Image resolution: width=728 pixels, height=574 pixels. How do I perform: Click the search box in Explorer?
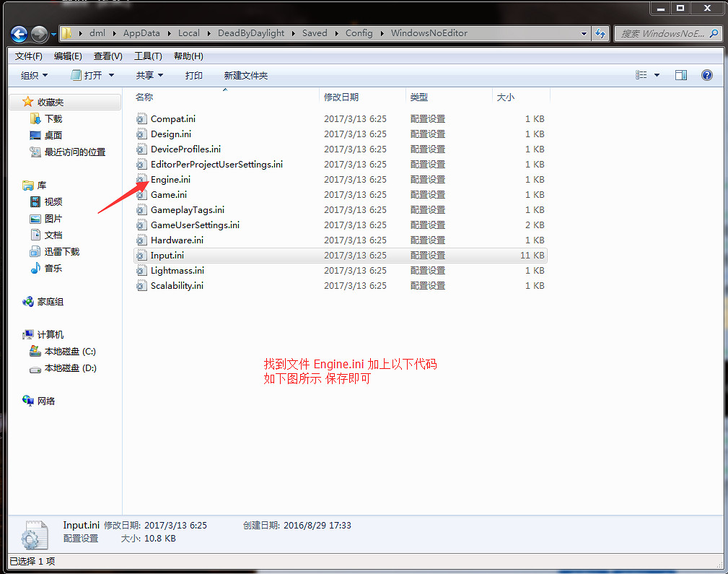[x=664, y=33]
